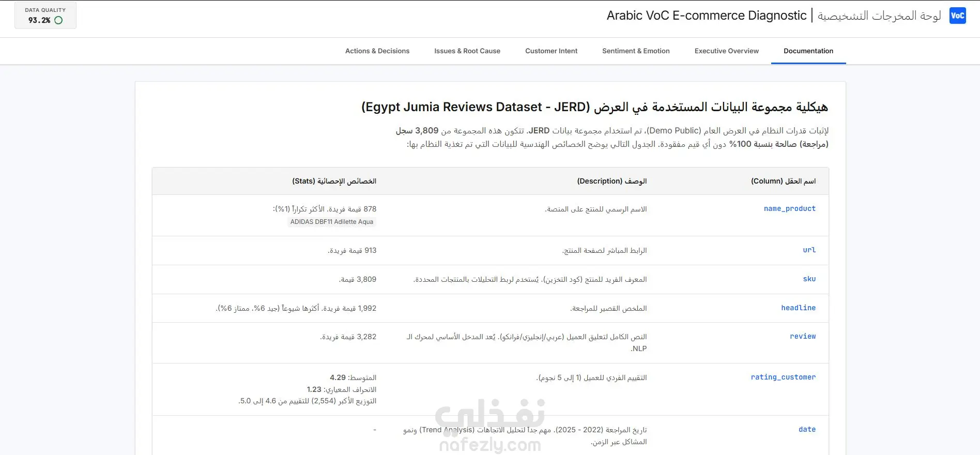This screenshot has width=980, height=455.
Task: Click the 3,809 values stat for sku
Action: (x=358, y=280)
